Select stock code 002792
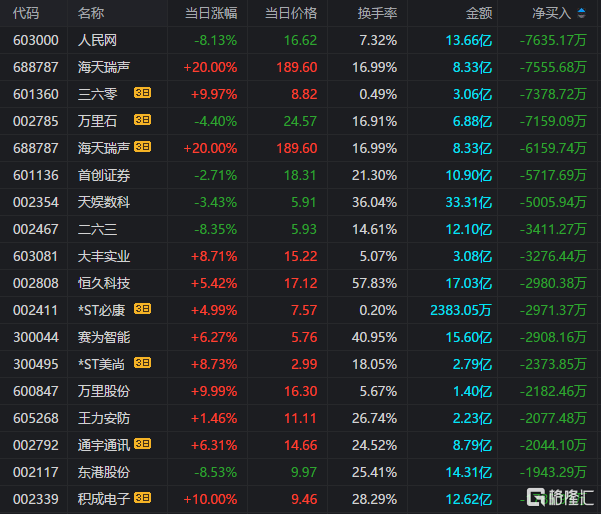The height and width of the screenshot is (514, 601). [36, 445]
